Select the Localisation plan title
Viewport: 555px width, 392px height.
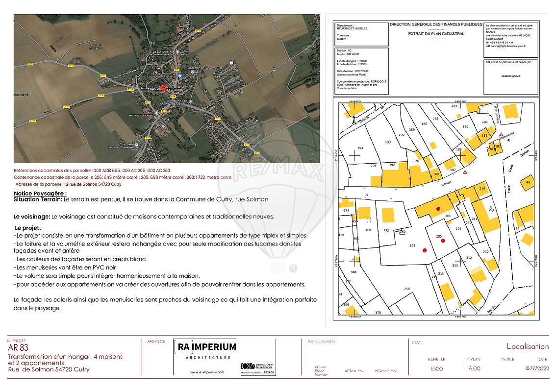528,346
